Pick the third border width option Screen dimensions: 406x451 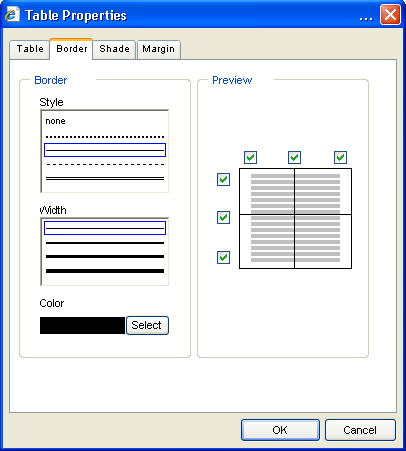pyautogui.click(x=105, y=257)
